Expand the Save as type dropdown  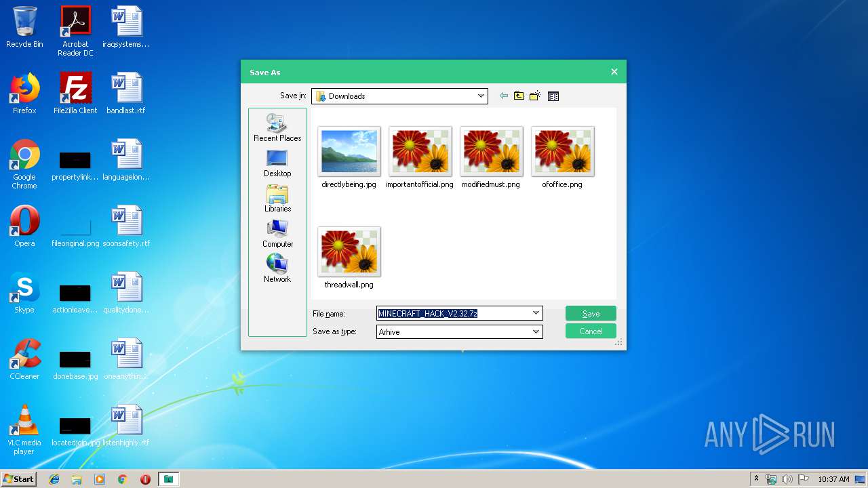[536, 332]
